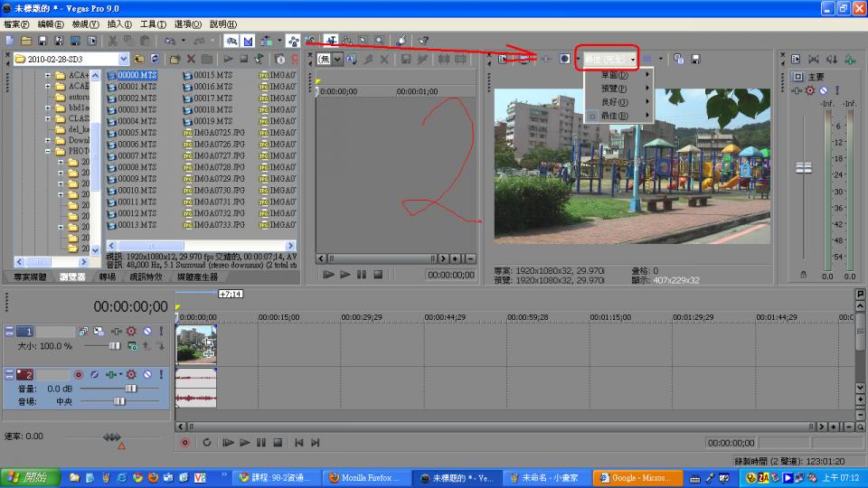This screenshot has width=868, height=488.
Task: Solo audio track 2
Action: (x=160, y=374)
